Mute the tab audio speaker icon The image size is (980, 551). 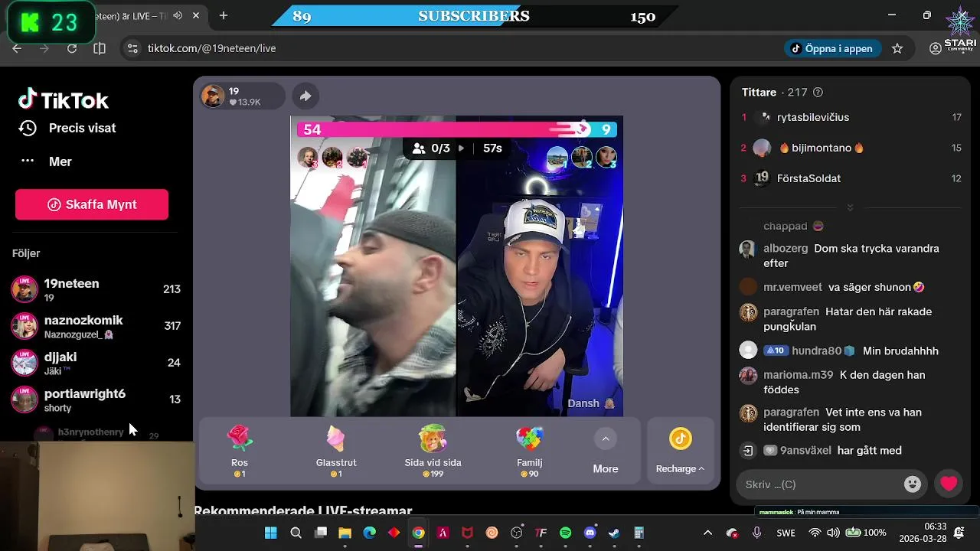coord(178,15)
